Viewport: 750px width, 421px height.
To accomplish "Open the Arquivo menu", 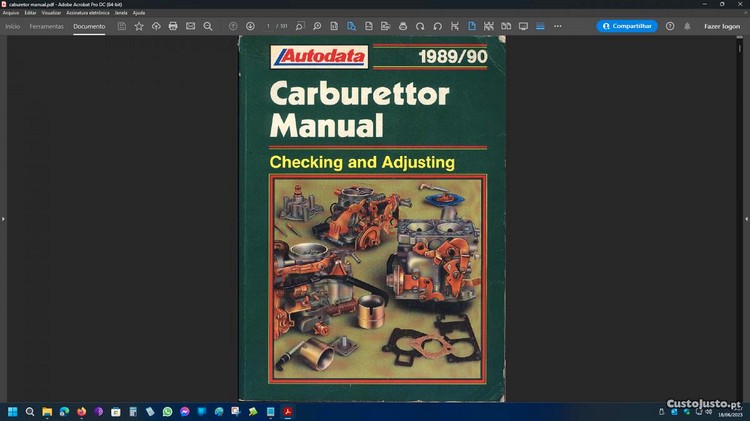I will point(11,13).
